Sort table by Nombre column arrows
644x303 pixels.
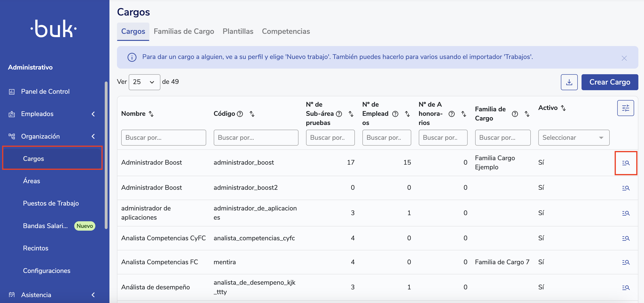(151, 114)
